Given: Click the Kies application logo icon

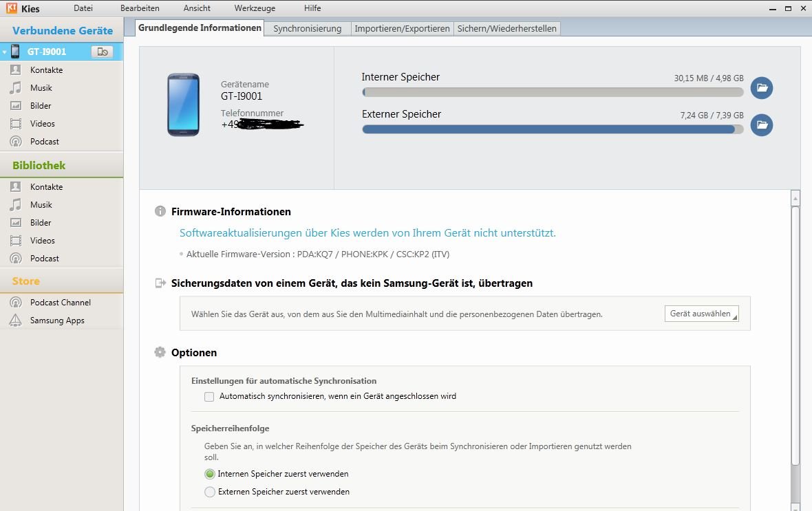Looking at the screenshot, I should point(12,8).
